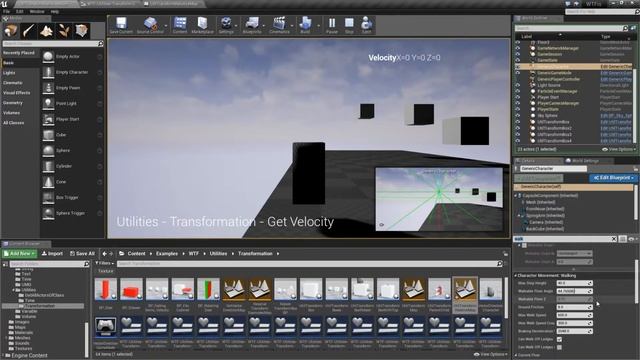Select Sphere in the Modes panel
The image size is (640, 360).
72,150
